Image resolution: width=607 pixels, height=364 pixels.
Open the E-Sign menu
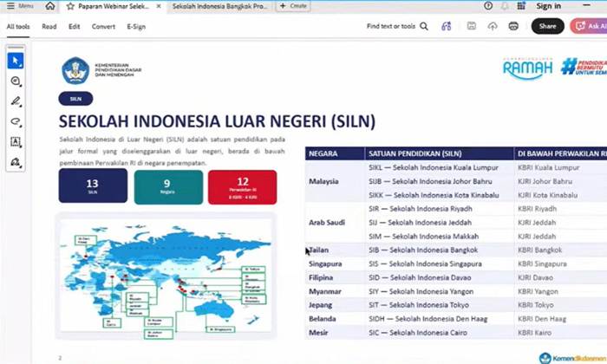[136, 26]
